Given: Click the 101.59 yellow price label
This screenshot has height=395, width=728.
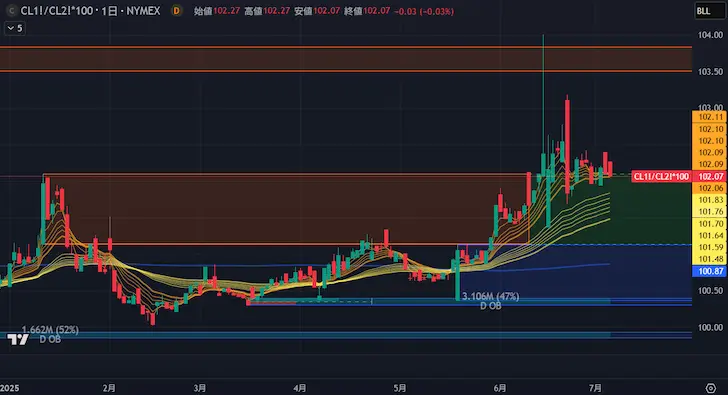Looking at the screenshot, I should pyautogui.click(x=710, y=247).
